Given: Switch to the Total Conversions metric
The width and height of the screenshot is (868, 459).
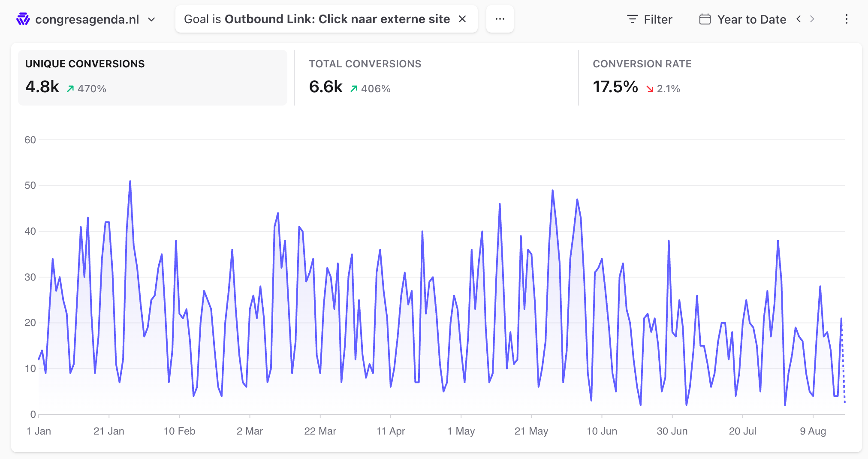Looking at the screenshot, I should [x=436, y=78].
